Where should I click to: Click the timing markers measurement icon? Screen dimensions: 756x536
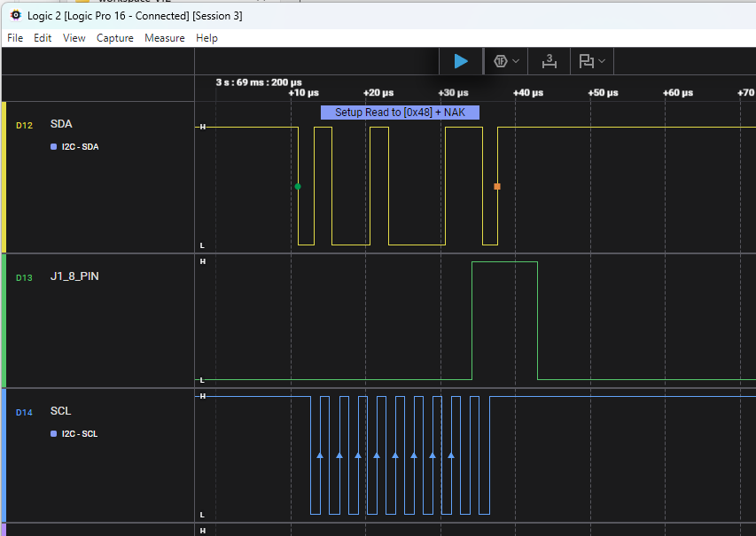[x=549, y=61]
